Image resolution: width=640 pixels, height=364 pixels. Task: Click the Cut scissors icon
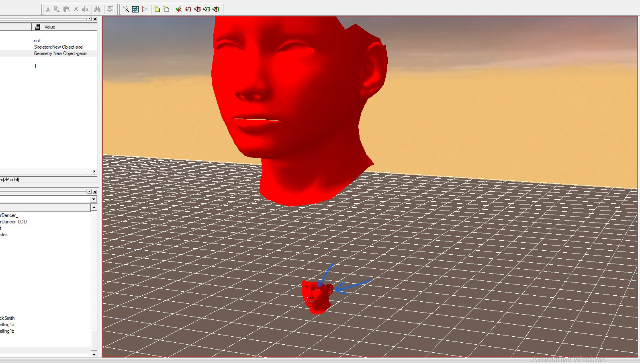(48, 9)
